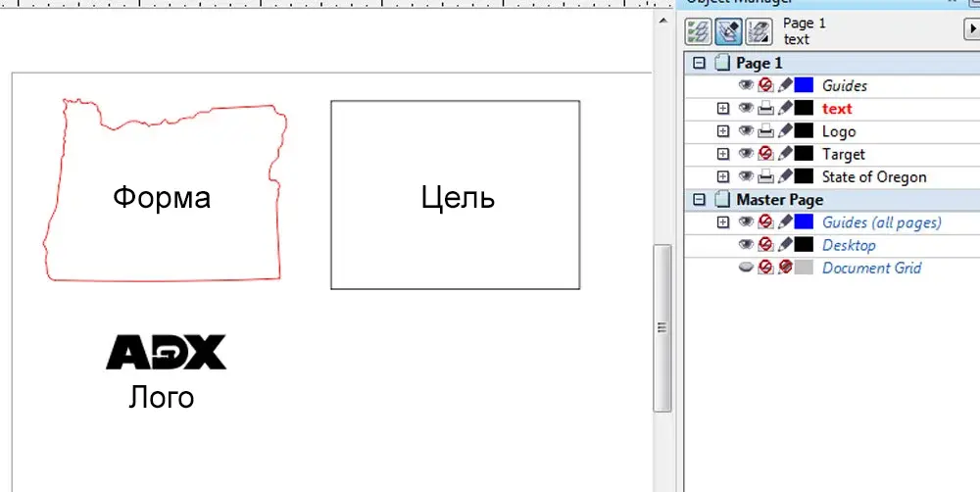Hide the Desktop layer with eye icon
This screenshot has height=492, width=980.
746,245
